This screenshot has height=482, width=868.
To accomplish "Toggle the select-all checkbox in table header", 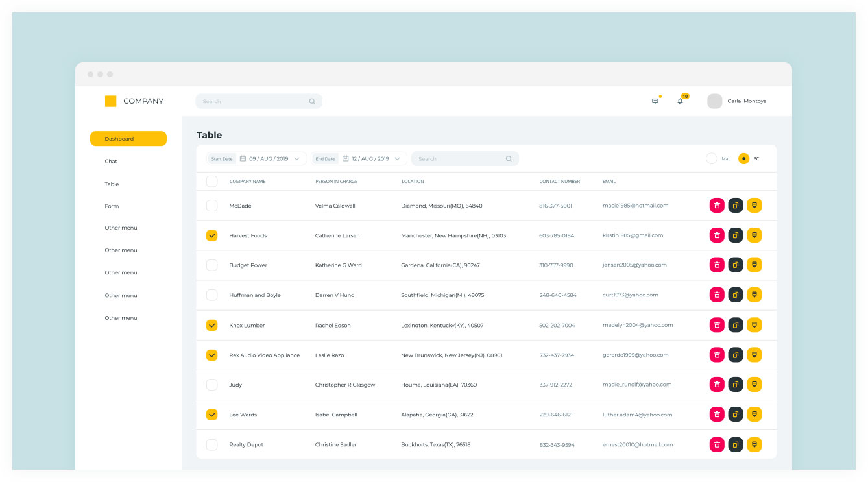I will click(212, 182).
